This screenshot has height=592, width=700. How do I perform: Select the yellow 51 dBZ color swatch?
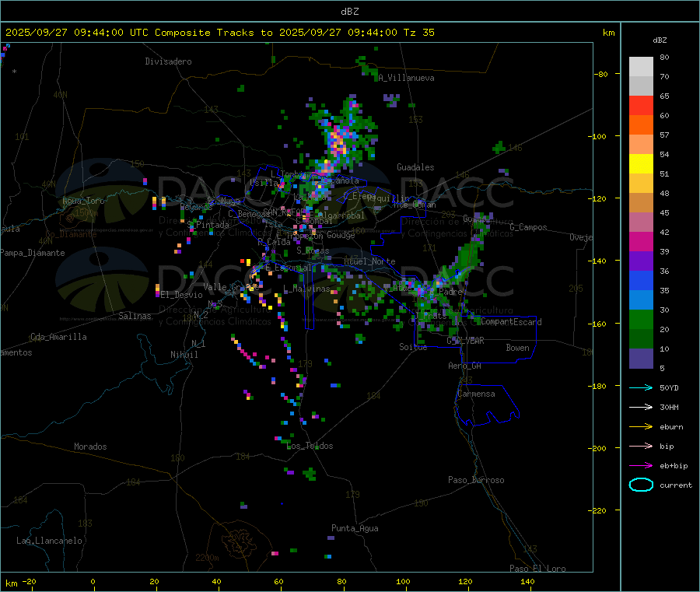point(641,164)
